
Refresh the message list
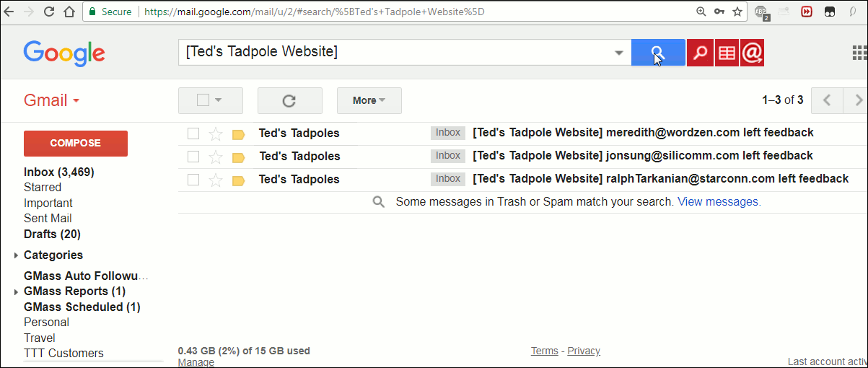(x=289, y=101)
